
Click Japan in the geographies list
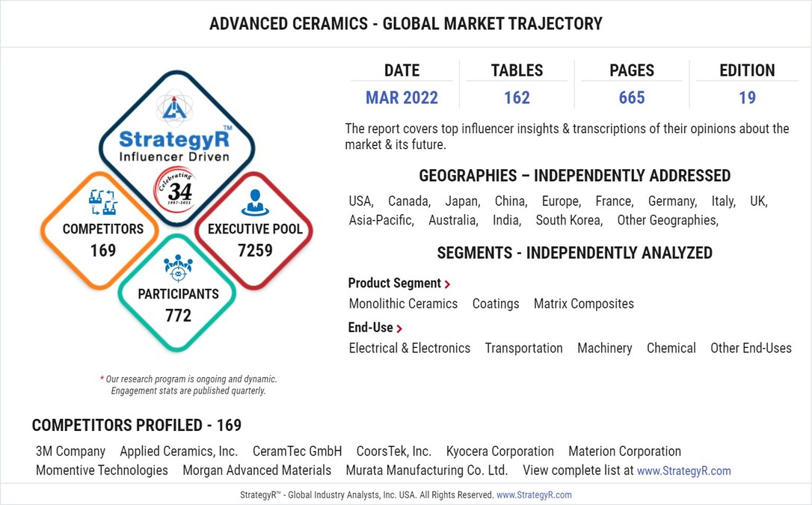(x=462, y=201)
